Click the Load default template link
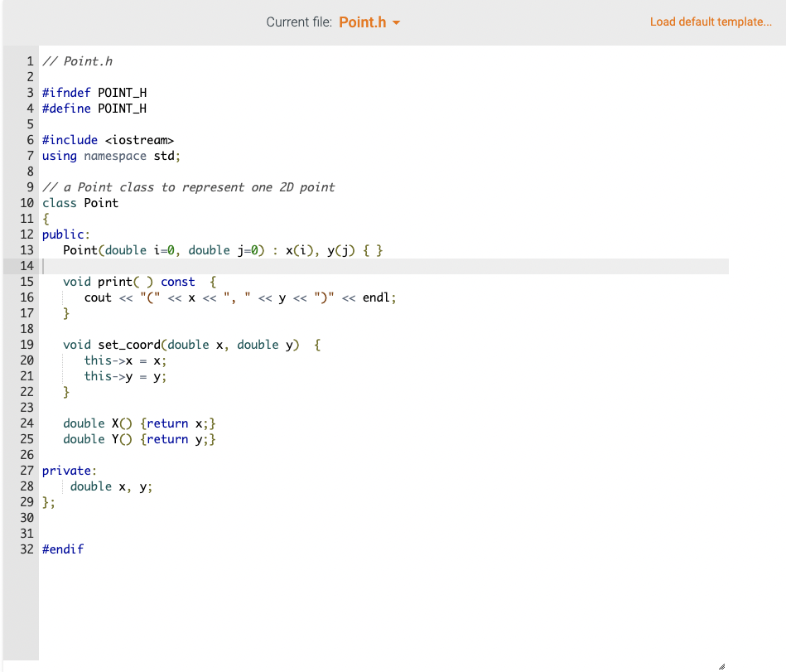This screenshot has height=672, width=786. (711, 22)
